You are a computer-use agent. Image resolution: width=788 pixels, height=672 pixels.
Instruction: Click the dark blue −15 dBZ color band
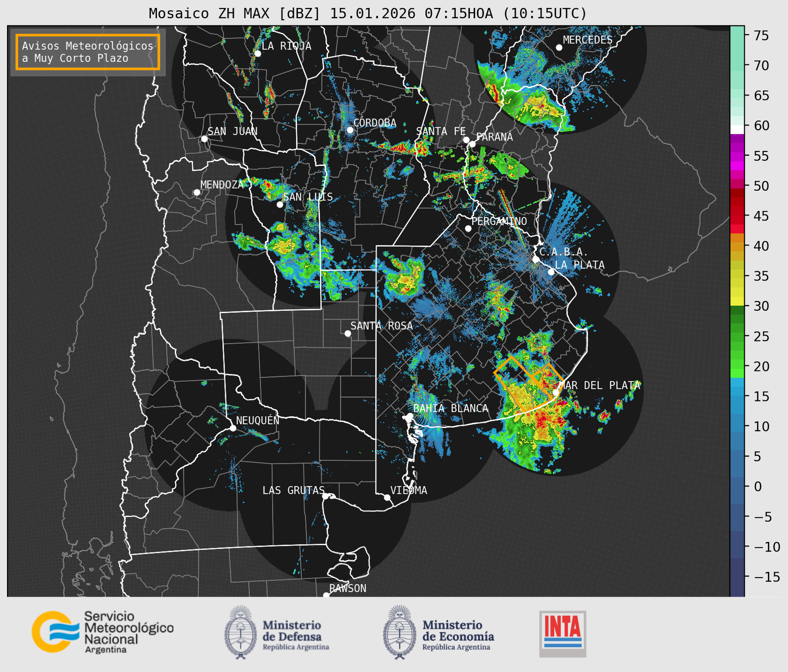pyautogui.click(x=737, y=577)
